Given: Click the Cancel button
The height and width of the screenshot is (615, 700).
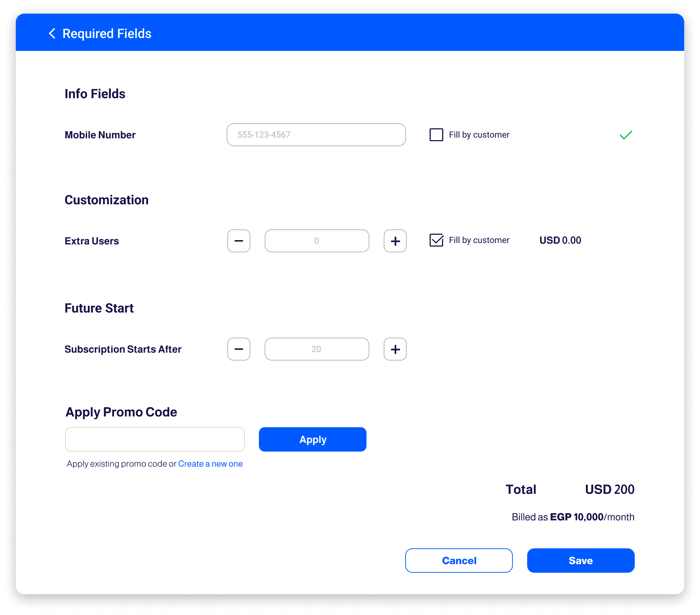Looking at the screenshot, I should pos(458,560).
